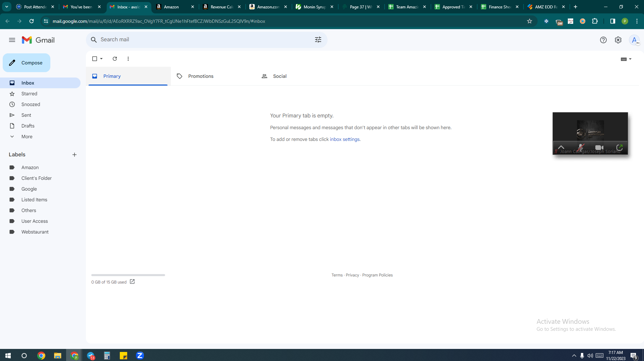Click the storage usage progress bar
Screen dimensions: 644x361
tap(128, 275)
